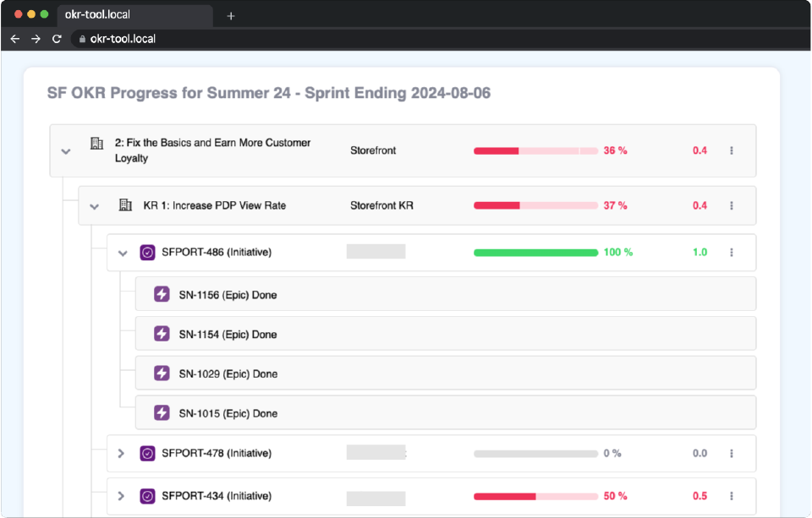Screen dimensions: 812x518
Task: Click KR 1: Increase PDP View Rate title
Action: tap(214, 205)
